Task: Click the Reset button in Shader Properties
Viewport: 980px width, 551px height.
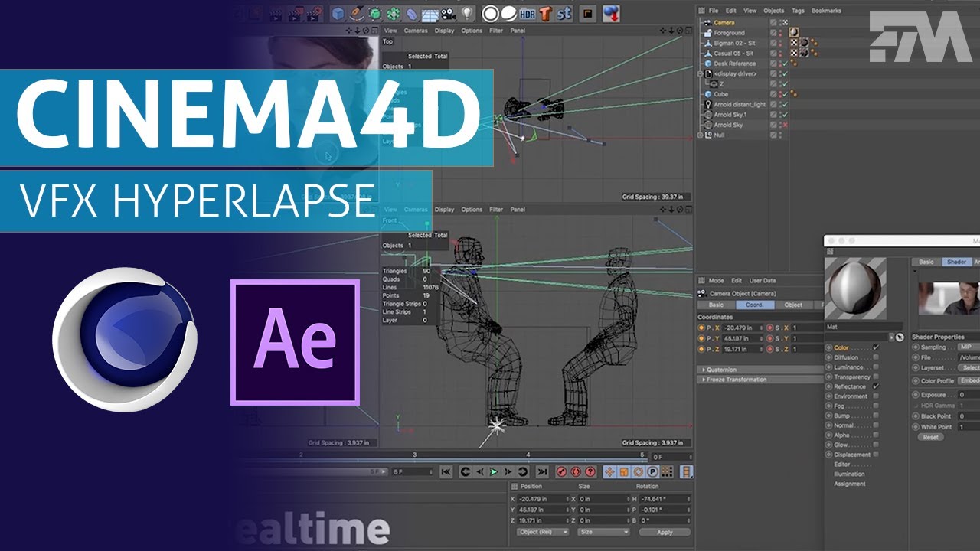Action: click(930, 437)
